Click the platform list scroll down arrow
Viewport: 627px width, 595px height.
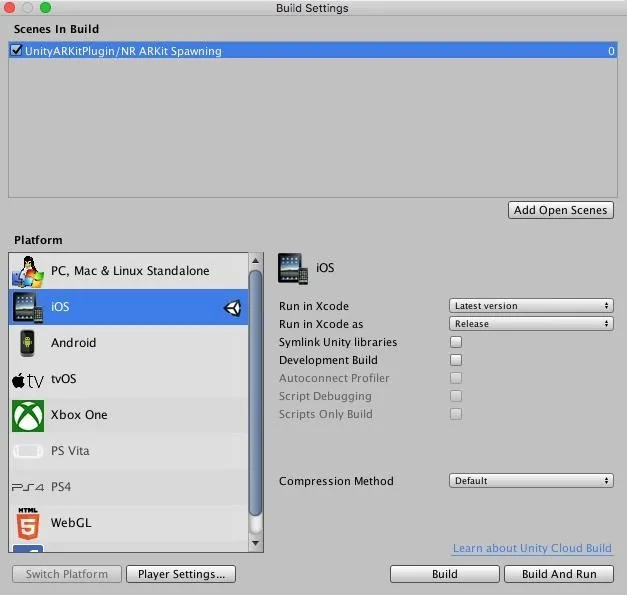click(x=256, y=543)
